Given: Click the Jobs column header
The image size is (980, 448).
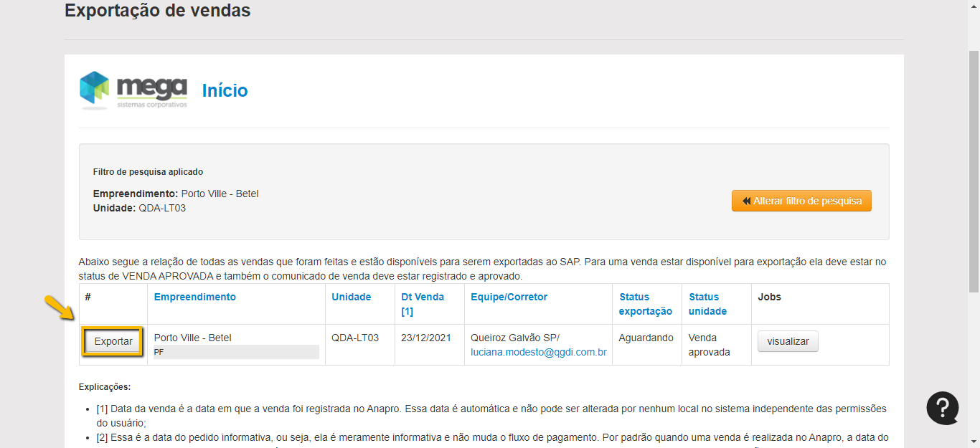Looking at the screenshot, I should [x=769, y=297].
